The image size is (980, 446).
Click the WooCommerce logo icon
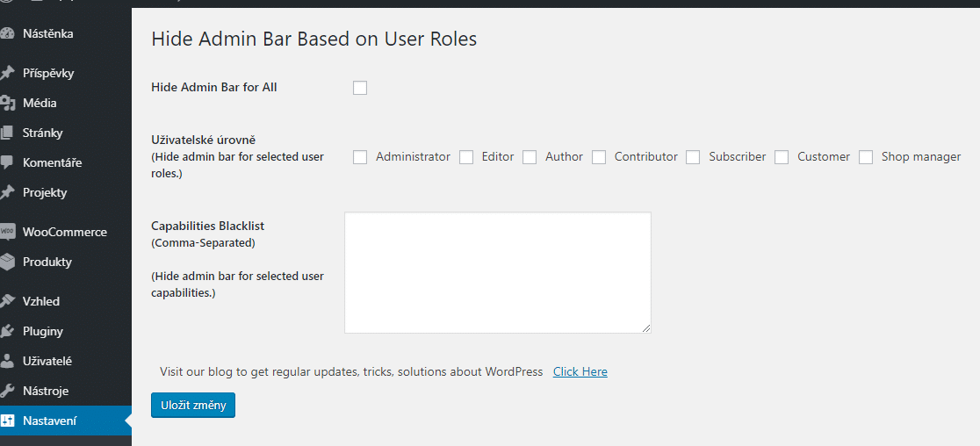tap(7, 233)
